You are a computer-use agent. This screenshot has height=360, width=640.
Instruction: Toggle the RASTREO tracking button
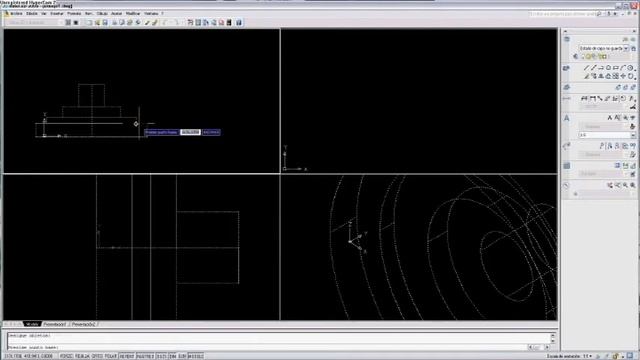[145, 356]
